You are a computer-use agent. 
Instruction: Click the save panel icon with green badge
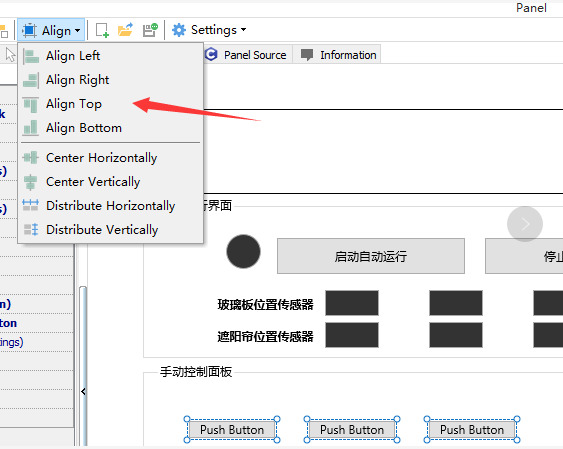[150, 30]
